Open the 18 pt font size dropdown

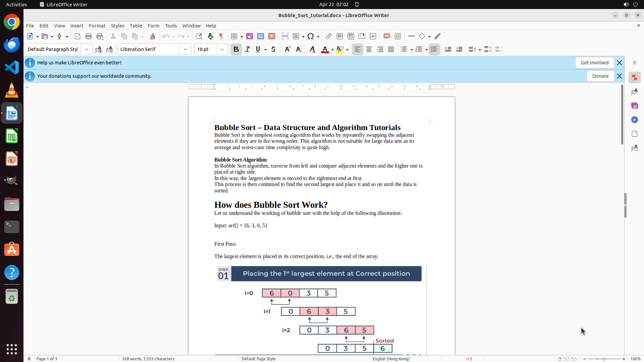pos(222,49)
